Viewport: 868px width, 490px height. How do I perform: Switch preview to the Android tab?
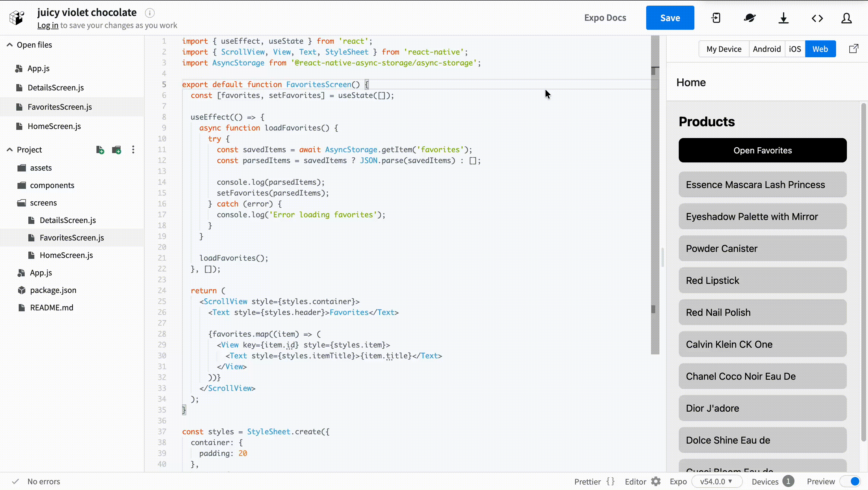tap(766, 49)
